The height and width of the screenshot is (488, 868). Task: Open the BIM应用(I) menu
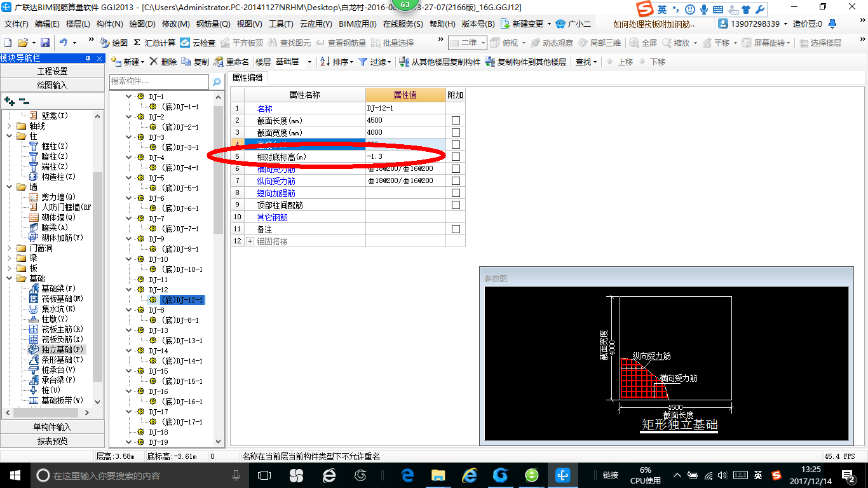point(357,24)
